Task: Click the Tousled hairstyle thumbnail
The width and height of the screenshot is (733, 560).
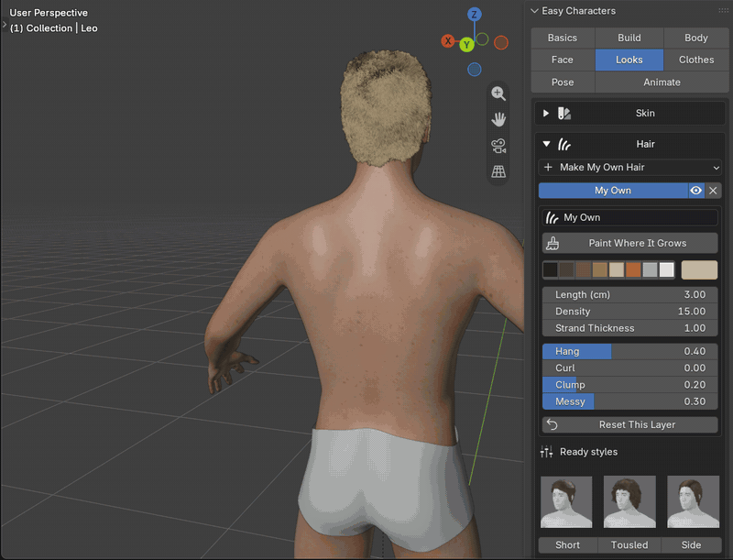Action: [x=629, y=502]
